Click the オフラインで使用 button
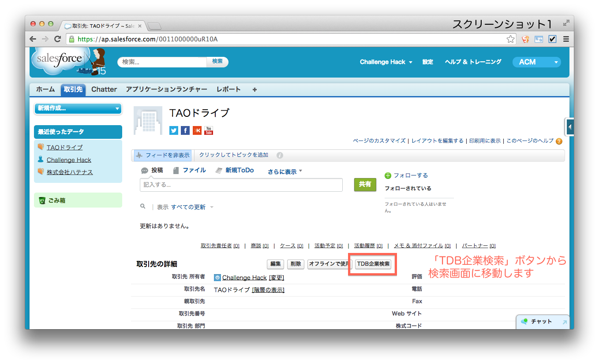The width and height of the screenshot is (599, 364). [x=329, y=264]
